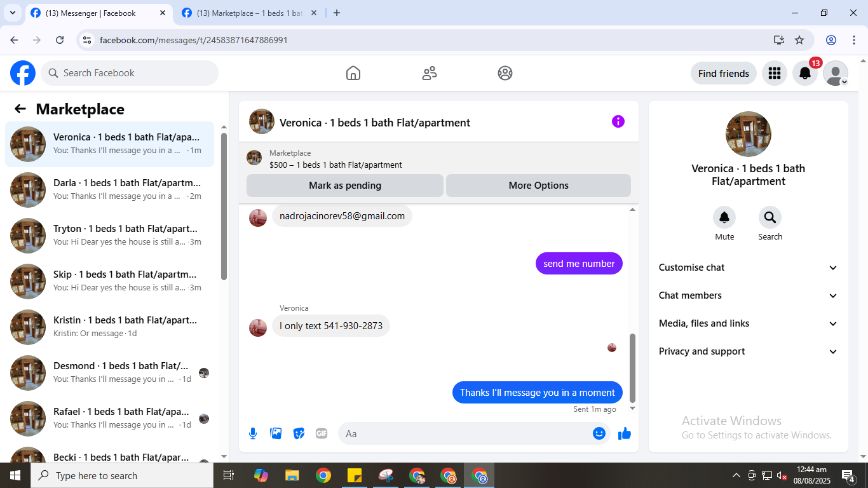Image resolution: width=868 pixels, height=488 pixels.
Task: Open the emoji picker in message box
Action: pos(599,433)
